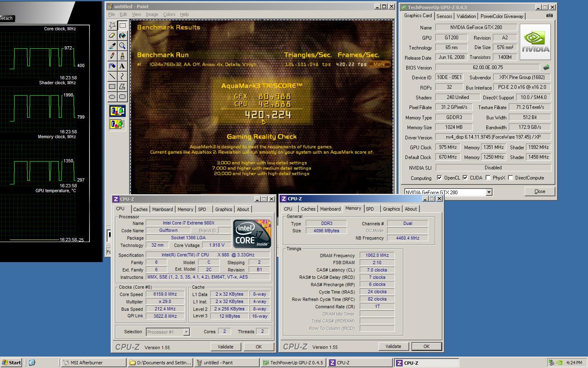Screen dimensions: 588x368
Task: Open the D:\Documents folder taskbar item
Action: click(160, 362)
